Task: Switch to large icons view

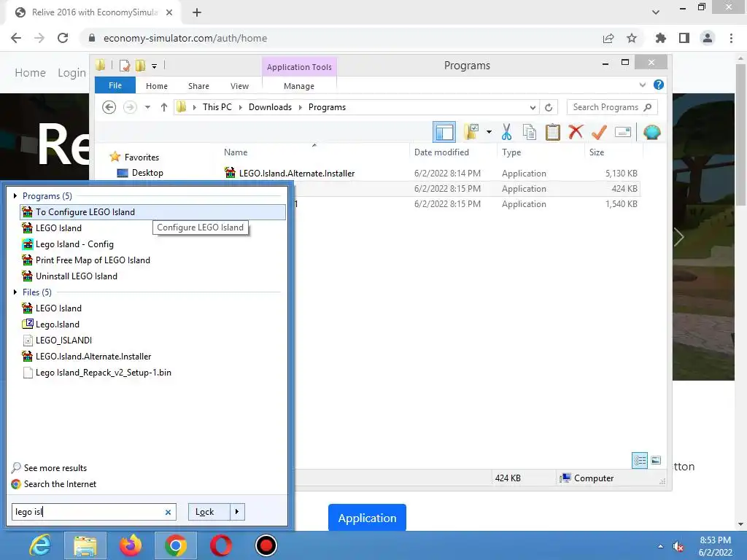Action: click(x=656, y=460)
